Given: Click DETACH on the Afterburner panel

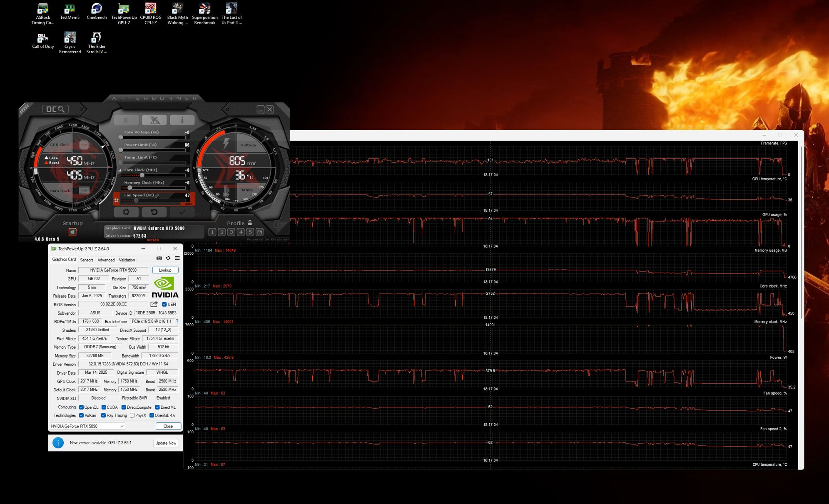Looking at the screenshot, I should click(x=153, y=240).
